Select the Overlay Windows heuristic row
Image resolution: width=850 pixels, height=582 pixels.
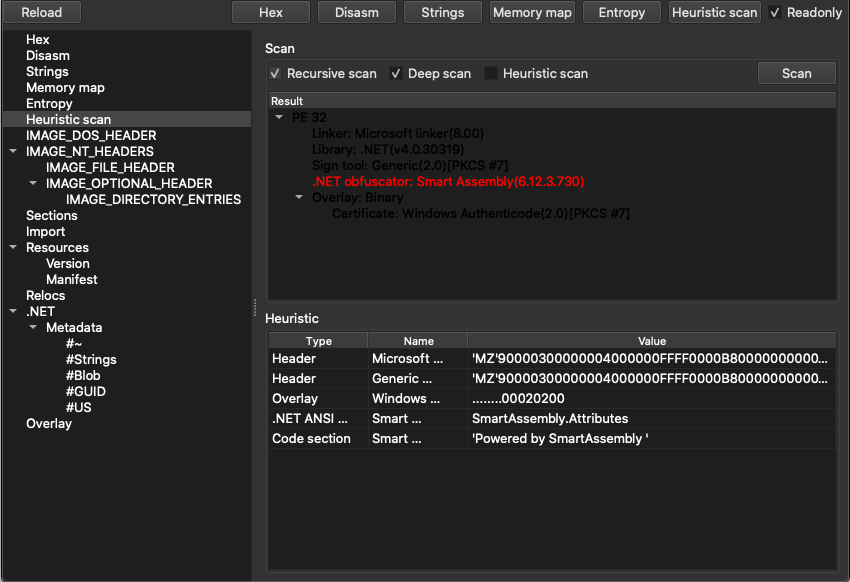552,398
